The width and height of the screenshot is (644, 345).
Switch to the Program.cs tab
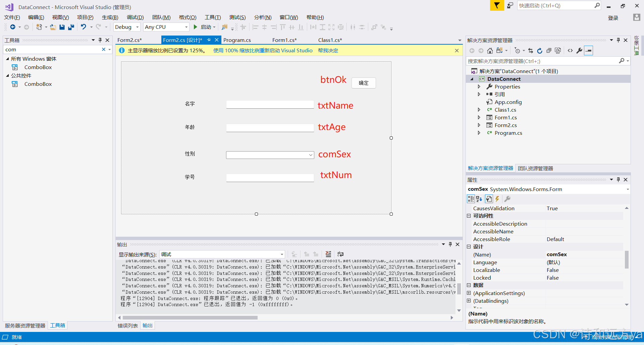tap(237, 40)
